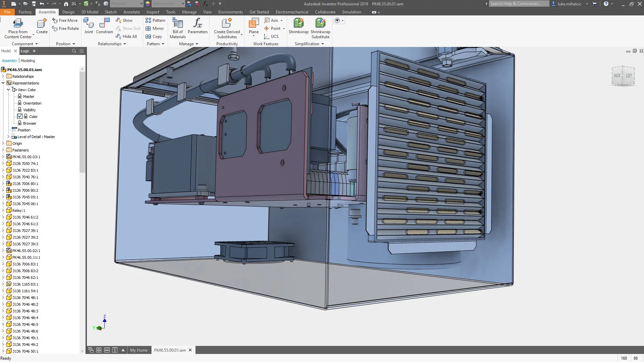Toggle the Color view checkbox
This screenshot has height=362, width=644.
20,116
